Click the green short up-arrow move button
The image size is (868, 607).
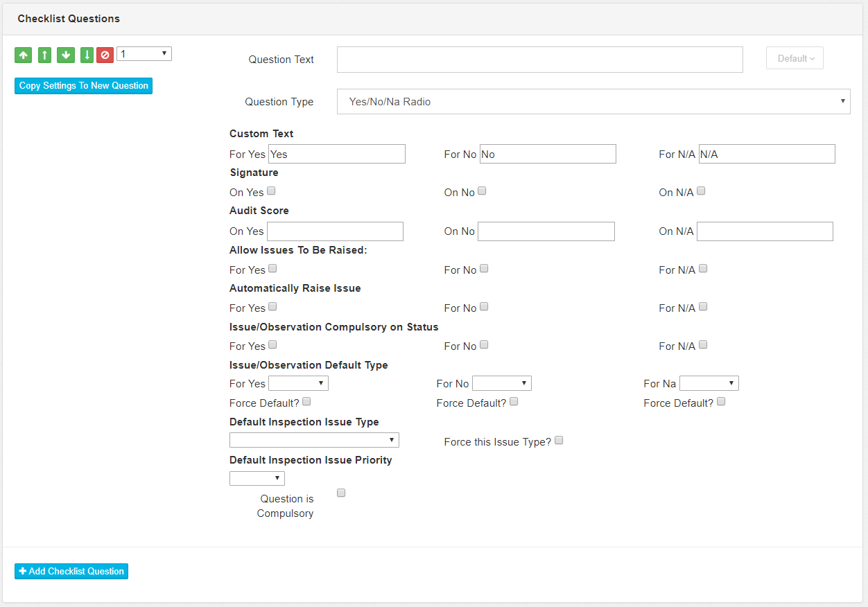click(x=23, y=55)
